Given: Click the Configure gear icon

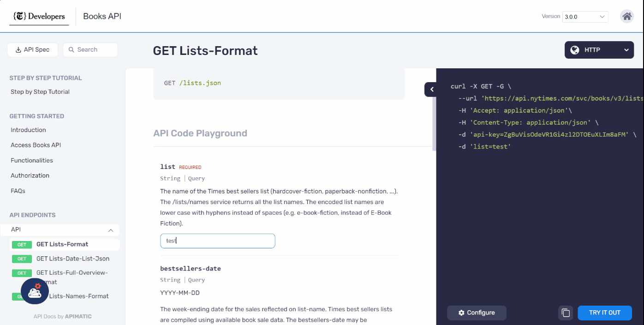Looking at the screenshot, I should [461, 313].
